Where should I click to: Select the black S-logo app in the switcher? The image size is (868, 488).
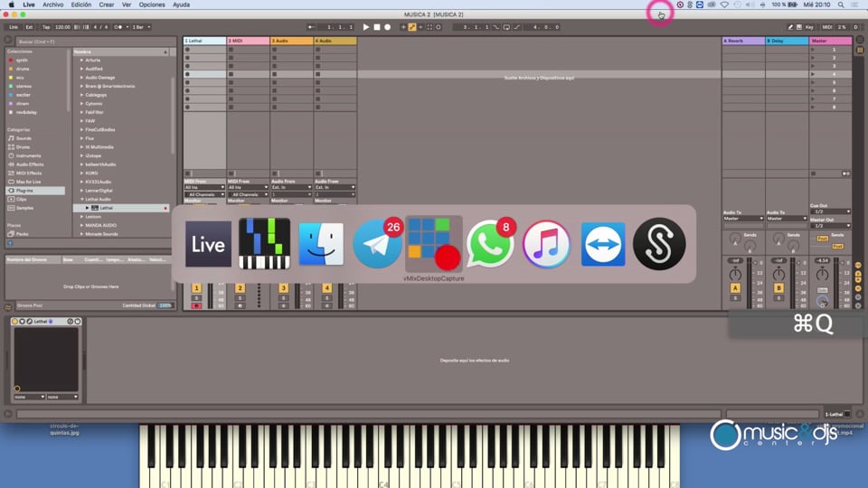tap(659, 244)
